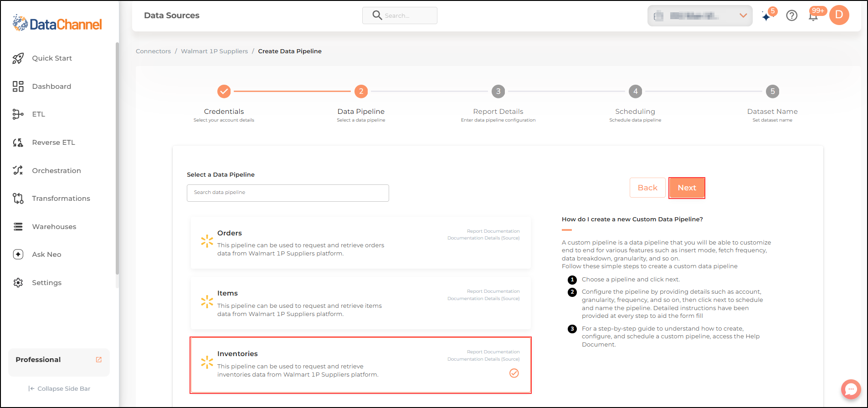Select the Inventories pipeline card title
This screenshot has width=868, height=408.
tap(237, 354)
